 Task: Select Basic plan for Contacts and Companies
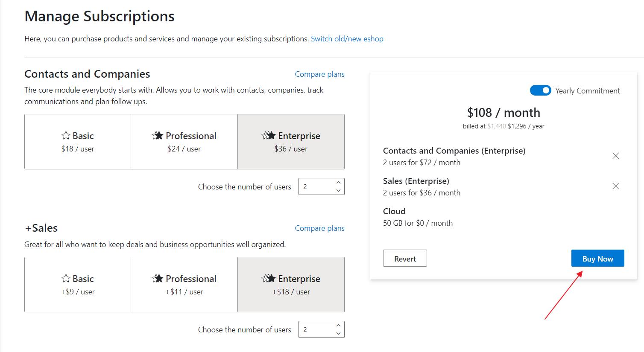point(78,142)
